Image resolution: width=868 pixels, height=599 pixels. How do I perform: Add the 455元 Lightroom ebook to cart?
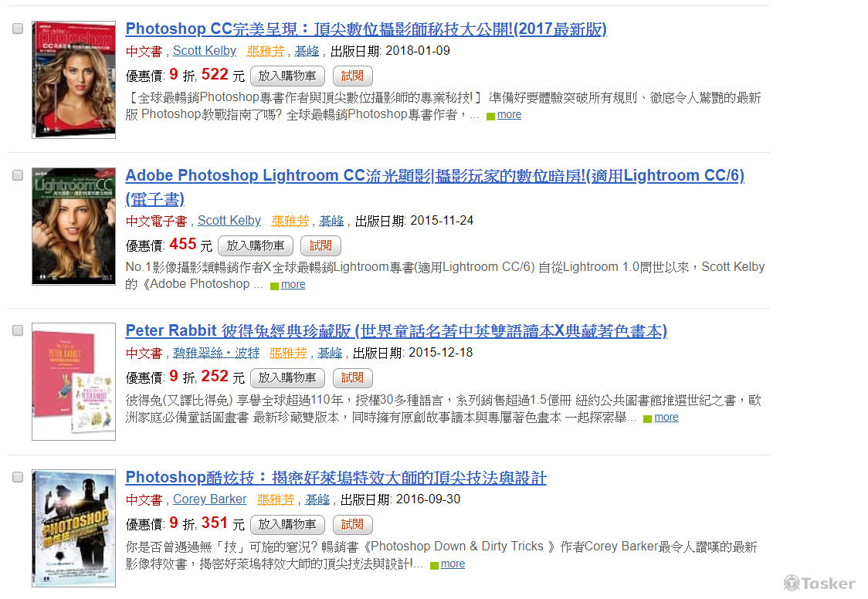click(255, 245)
